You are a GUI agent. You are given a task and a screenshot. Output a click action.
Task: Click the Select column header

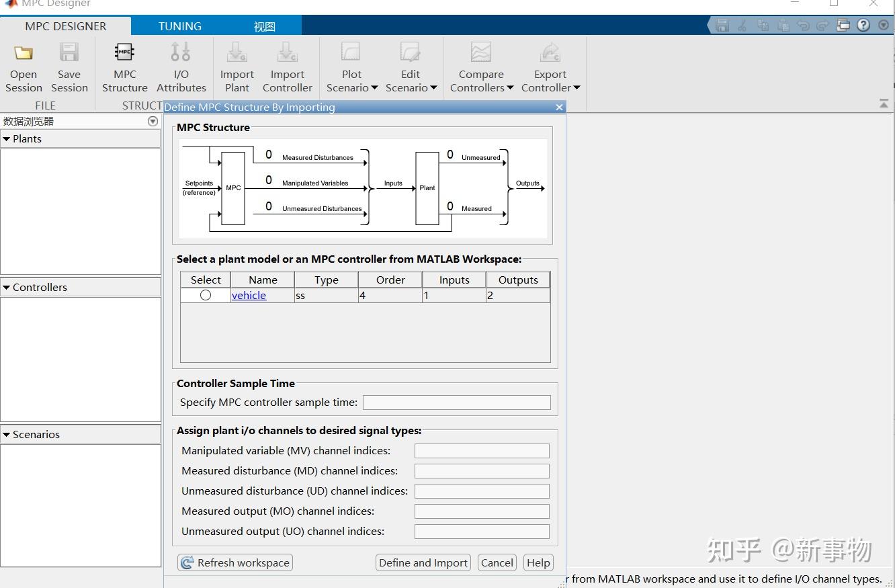click(x=206, y=280)
